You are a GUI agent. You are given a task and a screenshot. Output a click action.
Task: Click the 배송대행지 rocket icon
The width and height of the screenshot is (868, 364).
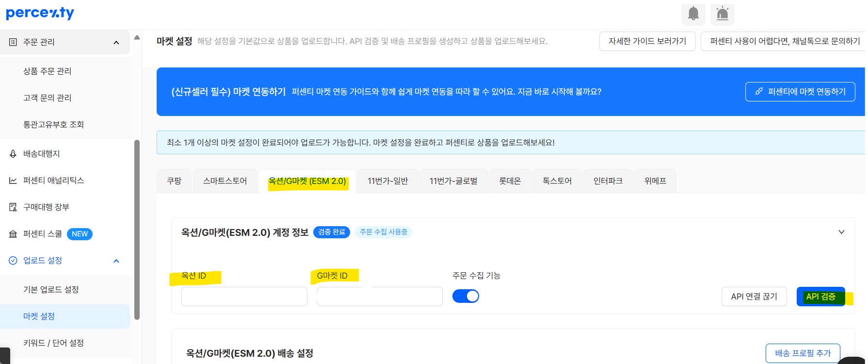click(13, 154)
